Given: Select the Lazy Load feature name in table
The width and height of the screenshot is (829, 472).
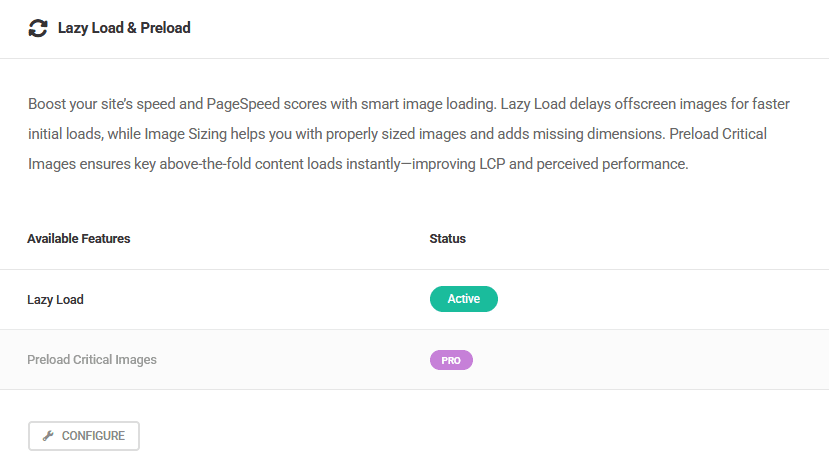Looking at the screenshot, I should click(x=55, y=299).
